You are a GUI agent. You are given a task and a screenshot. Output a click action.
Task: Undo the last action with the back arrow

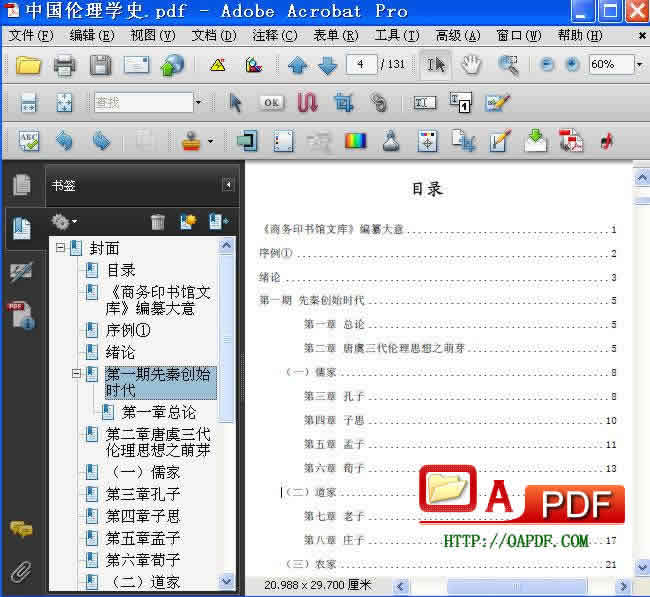click(x=64, y=141)
